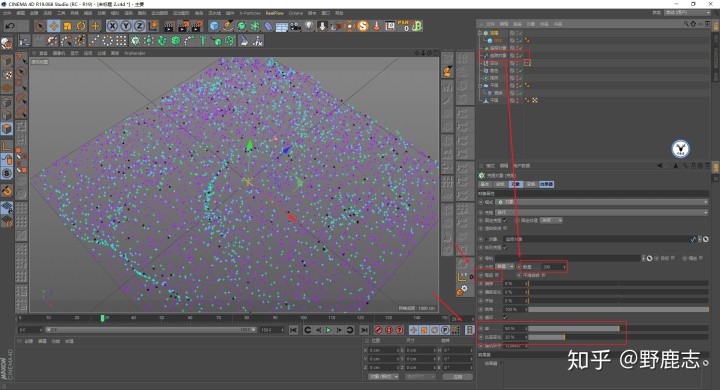Toggle the Z axis lock
Screen dimensions: 720x390
pos(139,26)
